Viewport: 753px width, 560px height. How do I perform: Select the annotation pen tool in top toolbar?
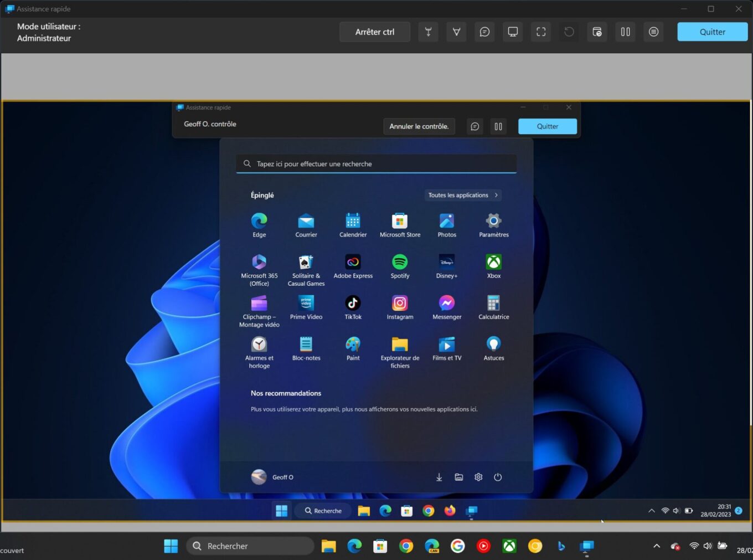tap(456, 32)
